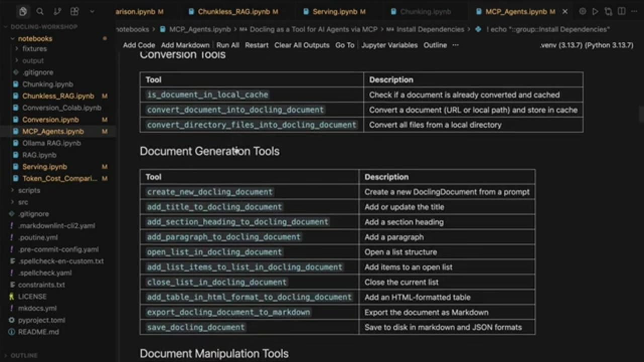644x362 pixels.
Task: Switch to the Chunking.ipynb tab
Action: (426, 11)
